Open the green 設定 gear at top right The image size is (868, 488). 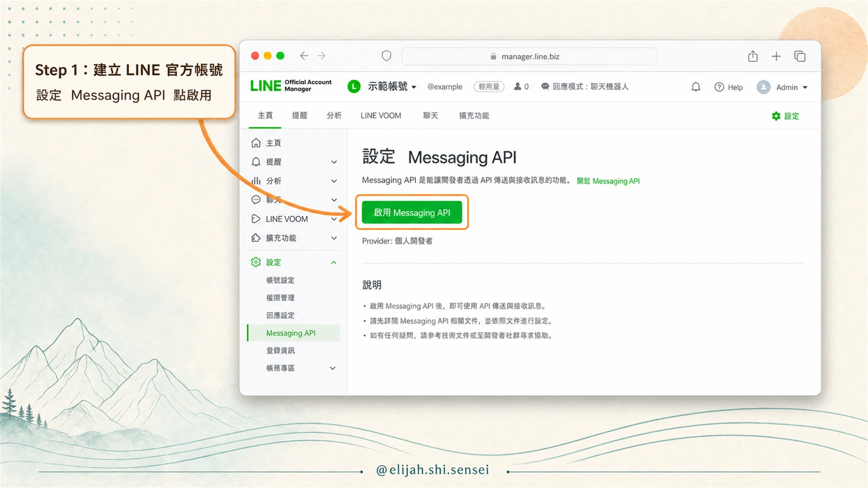tap(785, 116)
